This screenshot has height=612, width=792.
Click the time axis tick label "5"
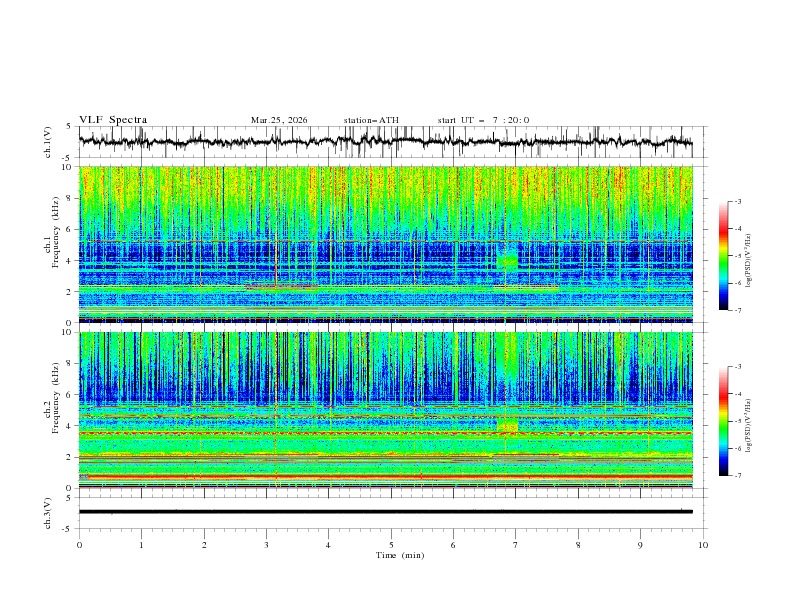point(391,545)
